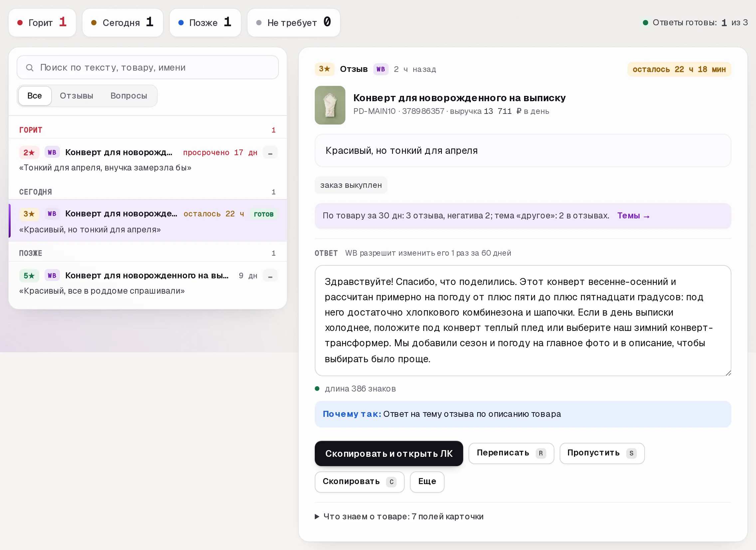Click the WB badge in the 5★ row
Image resolution: width=756 pixels, height=550 pixels.
point(52,276)
